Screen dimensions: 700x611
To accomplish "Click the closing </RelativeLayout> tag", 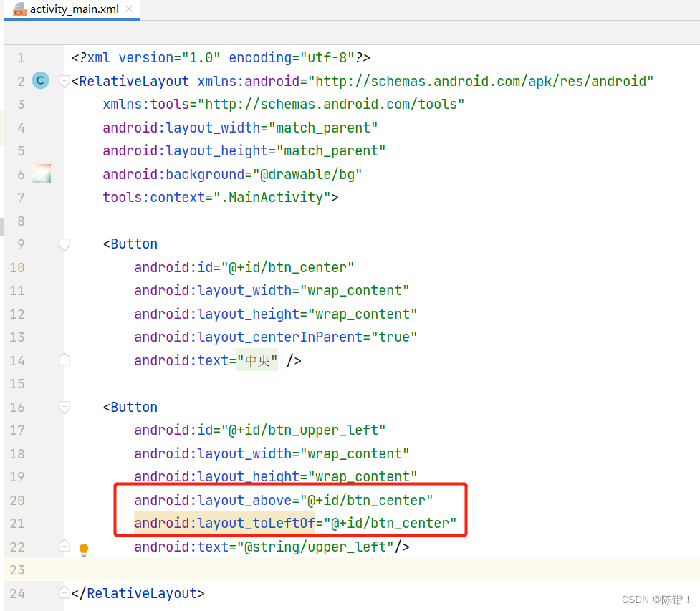I will point(138,593).
